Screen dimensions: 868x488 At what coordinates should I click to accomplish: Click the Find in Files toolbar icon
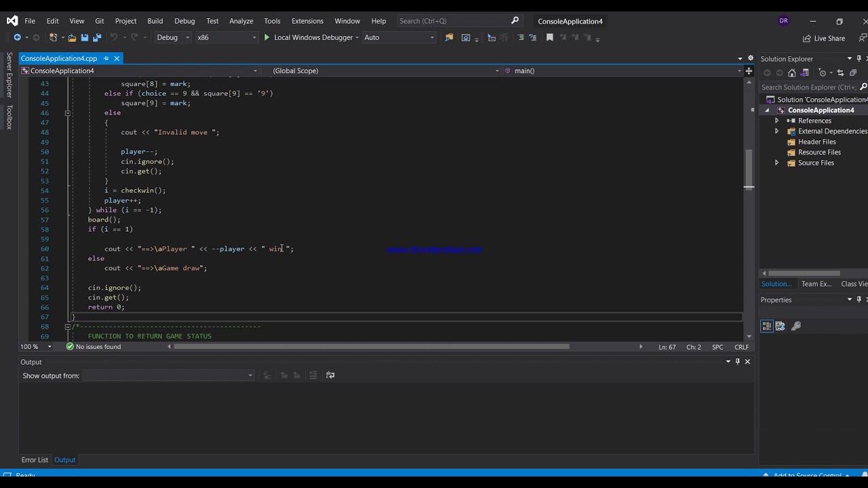click(x=449, y=37)
